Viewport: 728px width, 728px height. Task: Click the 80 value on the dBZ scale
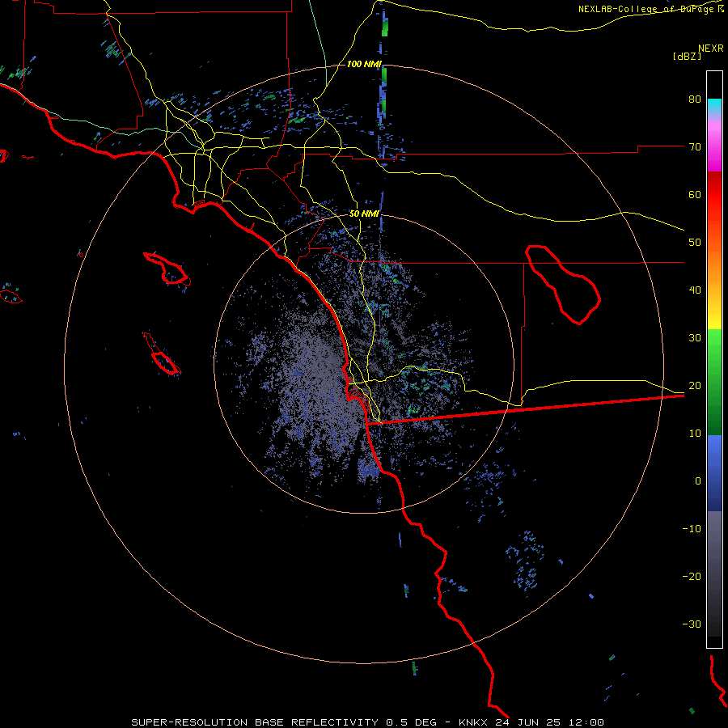pyautogui.click(x=695, y=99)
